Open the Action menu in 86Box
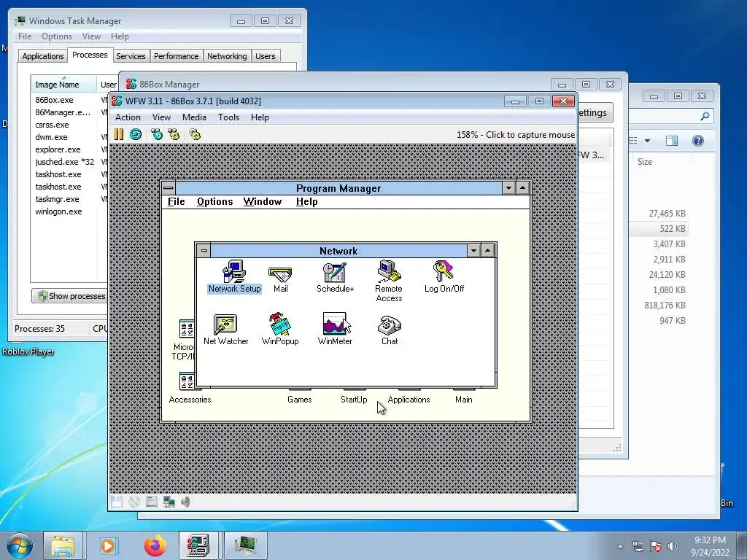 128,117
